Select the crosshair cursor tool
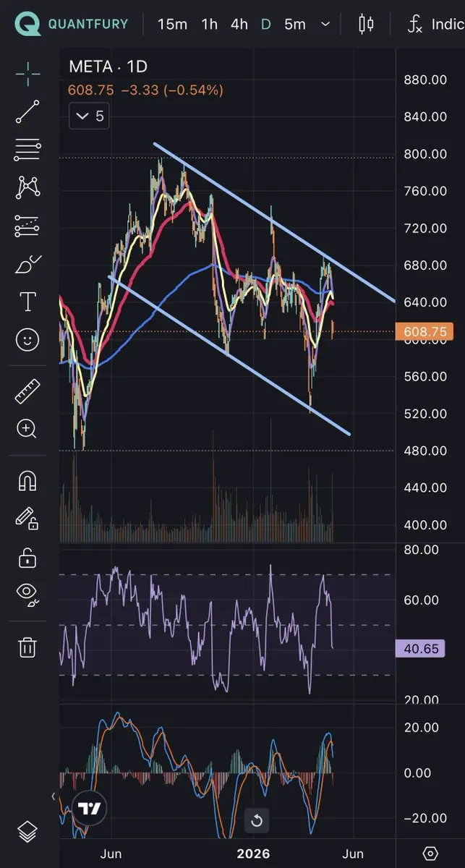Viewport: 465px width, 868px height. click(x=27, y=74)
